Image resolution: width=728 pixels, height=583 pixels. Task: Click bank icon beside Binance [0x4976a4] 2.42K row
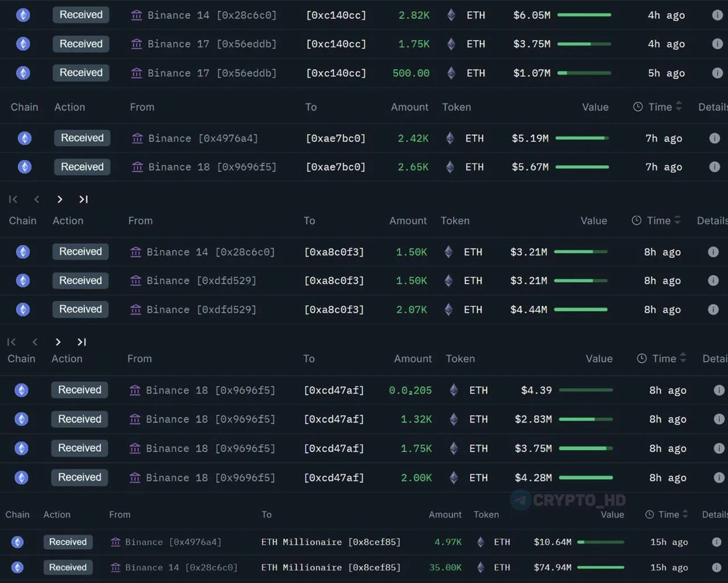pyautogui.click(x=138, y=138)
